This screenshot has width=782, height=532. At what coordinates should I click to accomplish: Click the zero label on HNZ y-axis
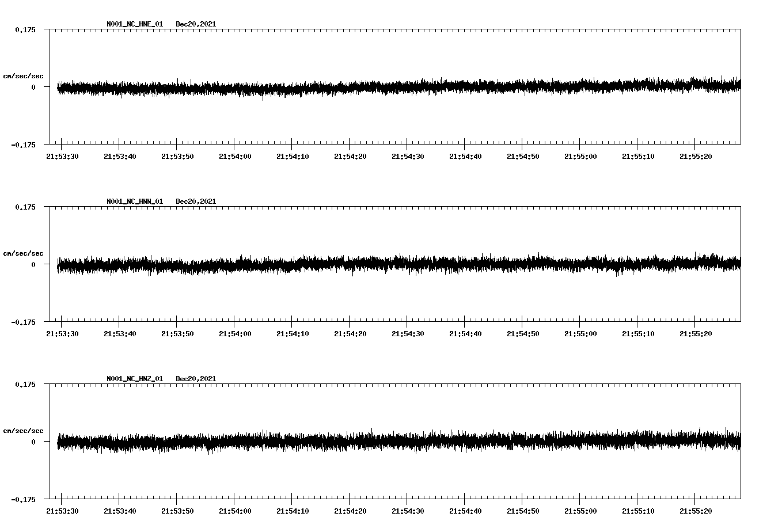(x=33, y=442)
